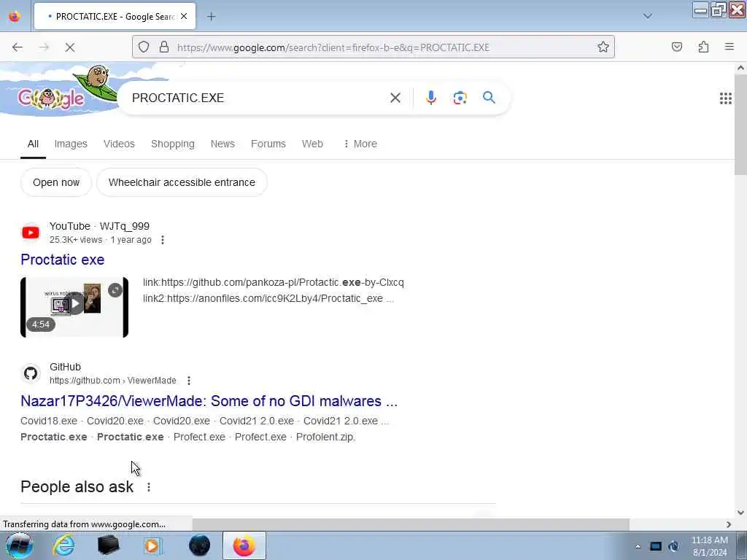Toggle the Wheelchair accessible entrance chip

pos(182,182)
